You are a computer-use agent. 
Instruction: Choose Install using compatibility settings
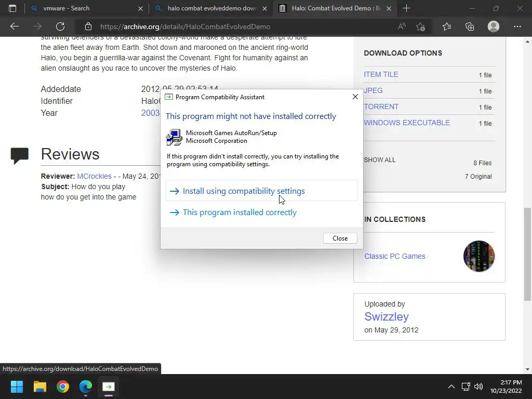click(262, 191)
